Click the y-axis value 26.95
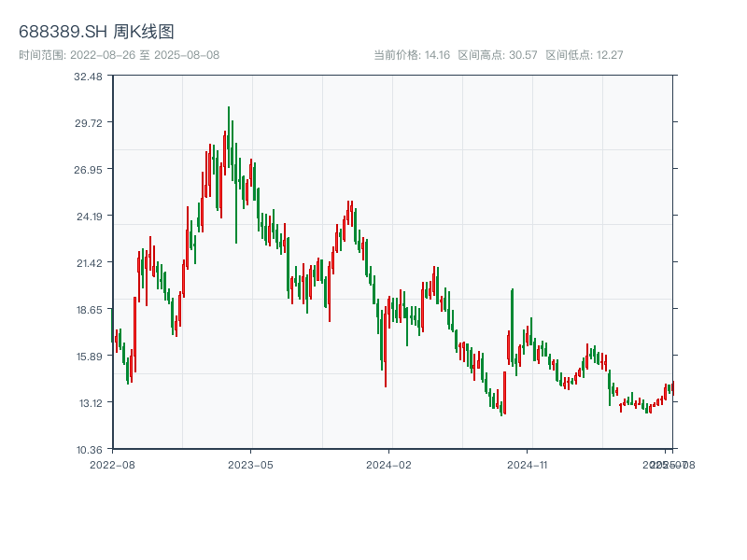 tap(88, 170)
